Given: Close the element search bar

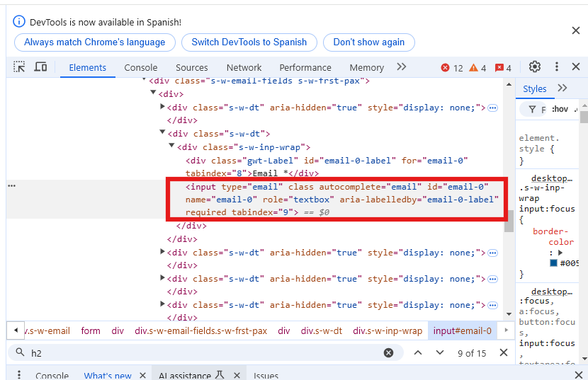Looking at the screenshot, I should coord(504,352).
